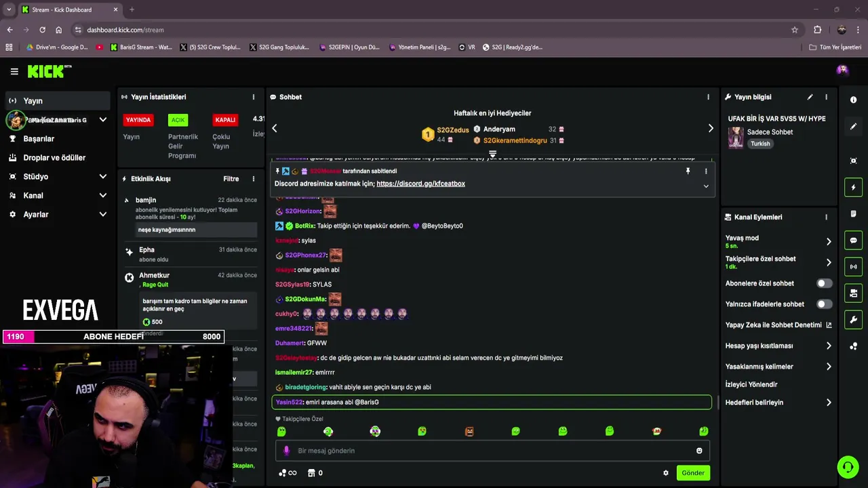Click the KICK logo

coord(49,71)
